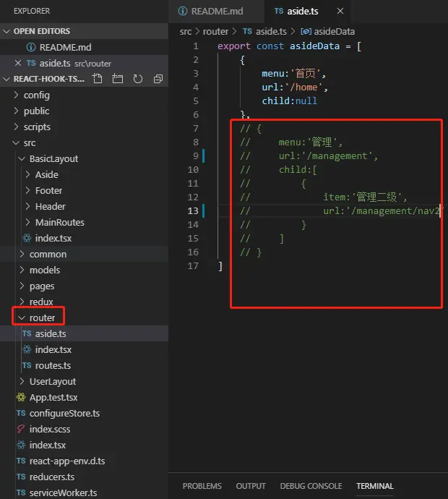Screen dimensions: 448x499
Task: Click the asideData symbol icon in breadcrumb
Action: click(x=306, y=32)
